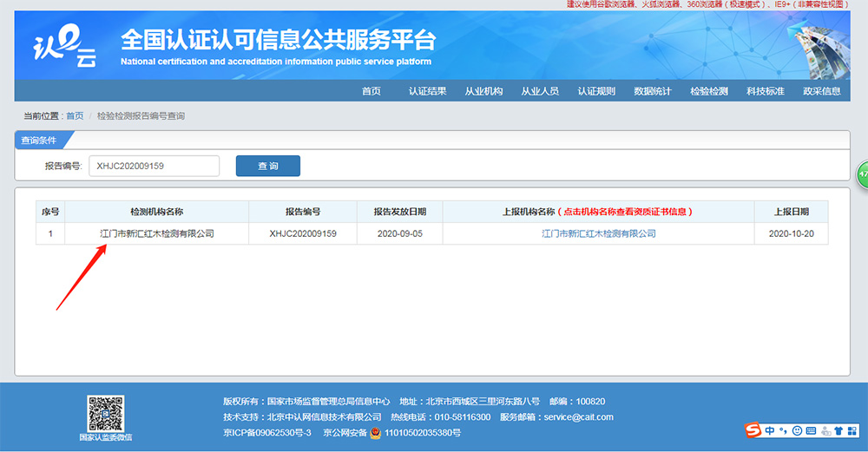The image size is (868, 452).
Task: Select 从业机构 in the navigation bar
Action: [x=483, y=91]
